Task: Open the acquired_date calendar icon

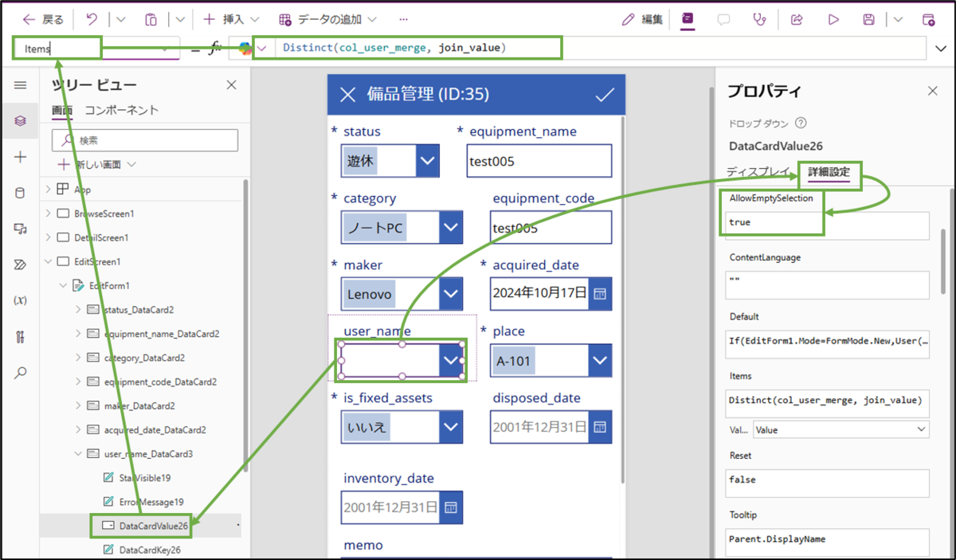Action: 600,293
